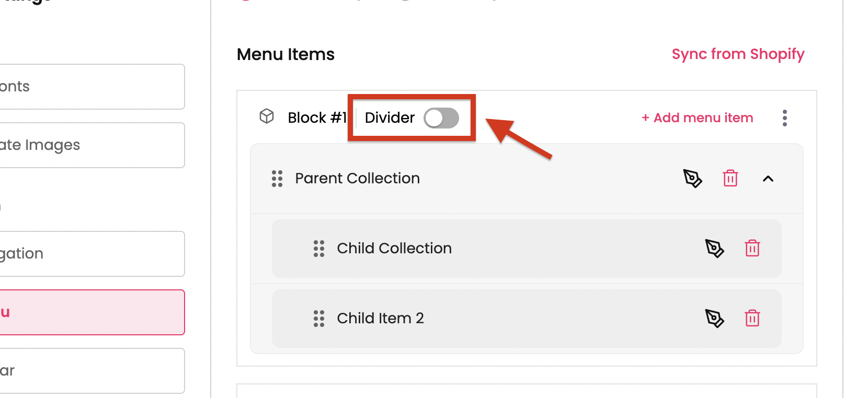Enable the Divider toggle
The height and width of the screenshot is (398, 868).
click(x=441, y=118)
